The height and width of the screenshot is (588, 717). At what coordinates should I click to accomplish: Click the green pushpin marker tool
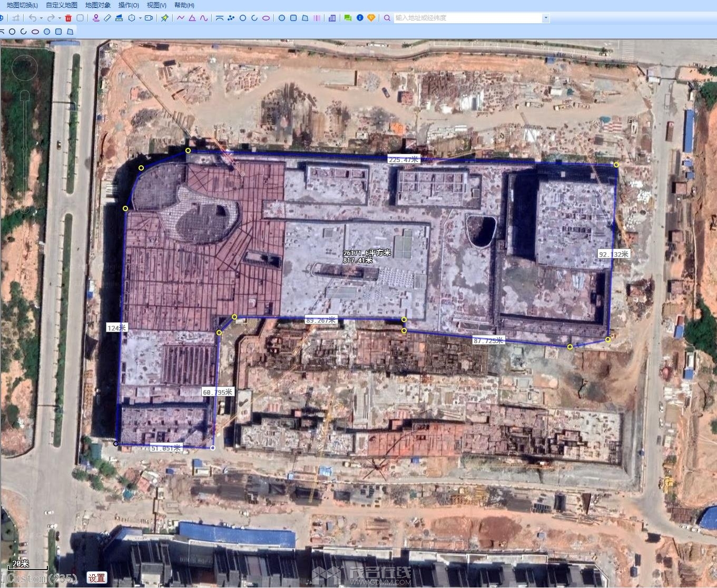(165, 18)
